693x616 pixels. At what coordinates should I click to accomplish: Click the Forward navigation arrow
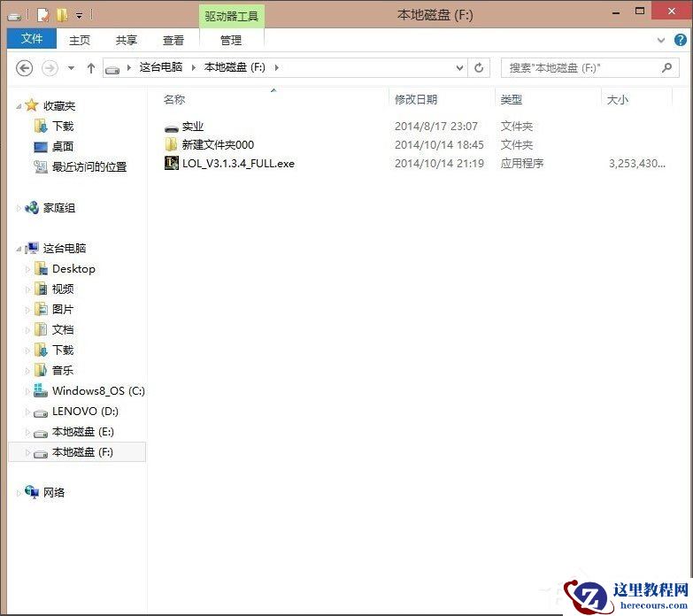50,68
